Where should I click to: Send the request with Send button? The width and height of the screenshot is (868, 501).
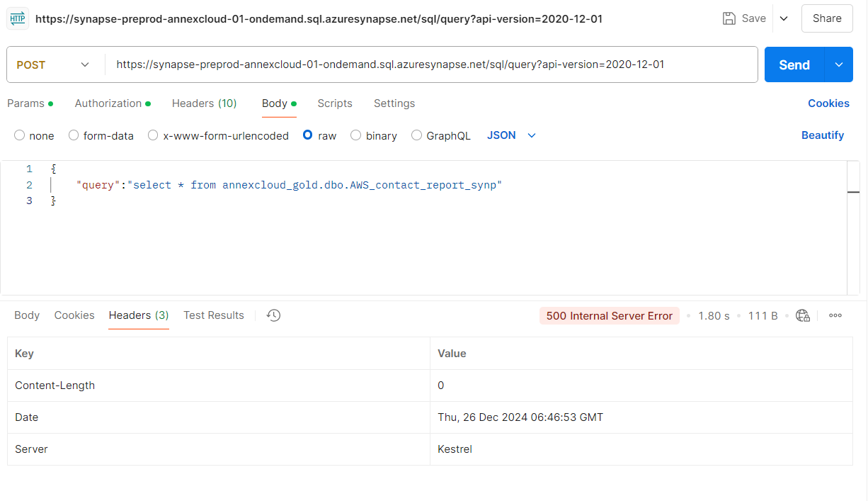pyautogui.click(x=794, y=64)
